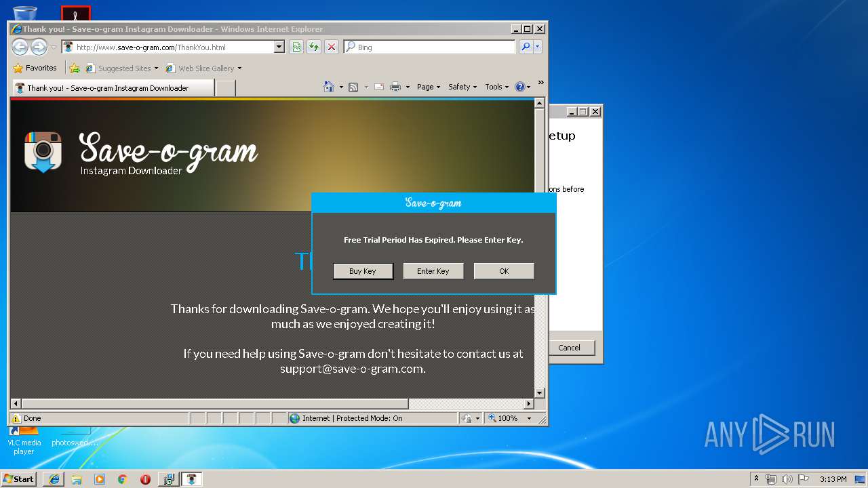The height and width of the screenshot is (488, 868).
Task: Click Add to Favorites Bar star icon
Action: click(x=75, y=68)
